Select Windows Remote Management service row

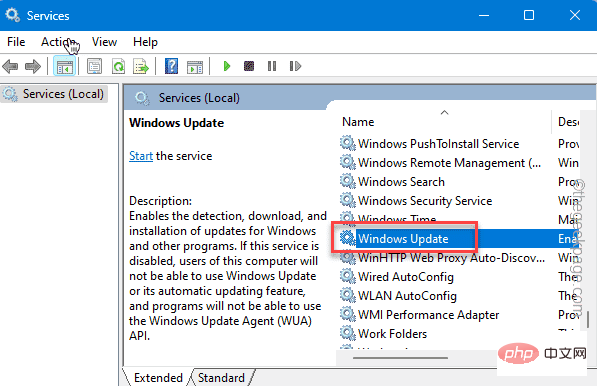coord(460,163)
